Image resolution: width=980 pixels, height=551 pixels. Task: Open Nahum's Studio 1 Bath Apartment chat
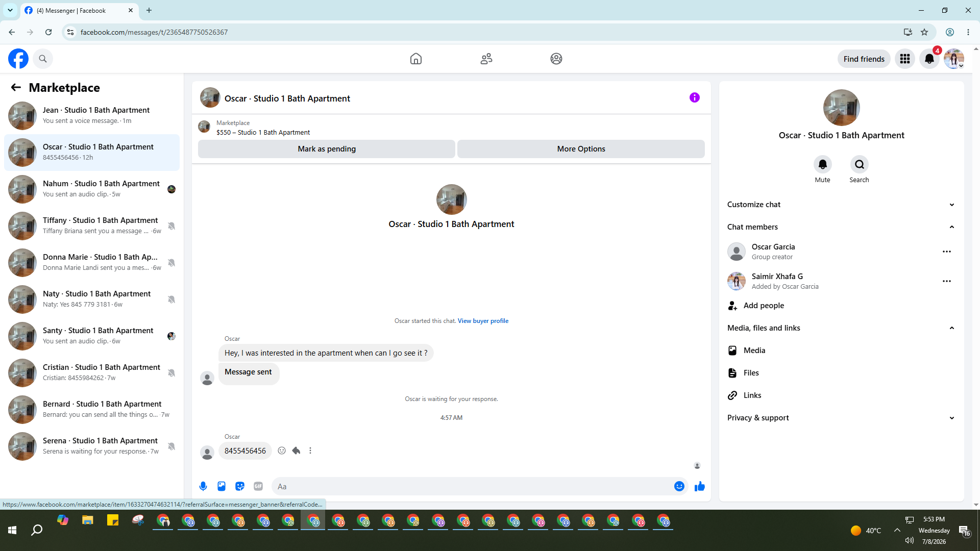92,189
